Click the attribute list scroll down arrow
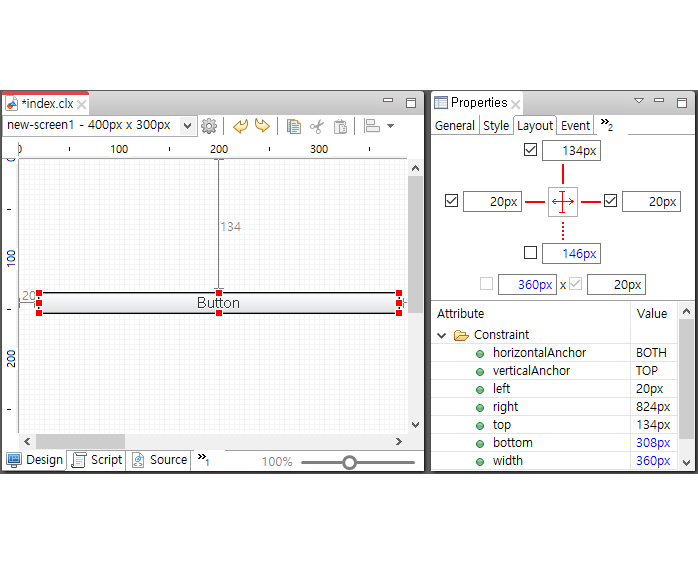Screen dimensions: 698x564 coord(686,463)
